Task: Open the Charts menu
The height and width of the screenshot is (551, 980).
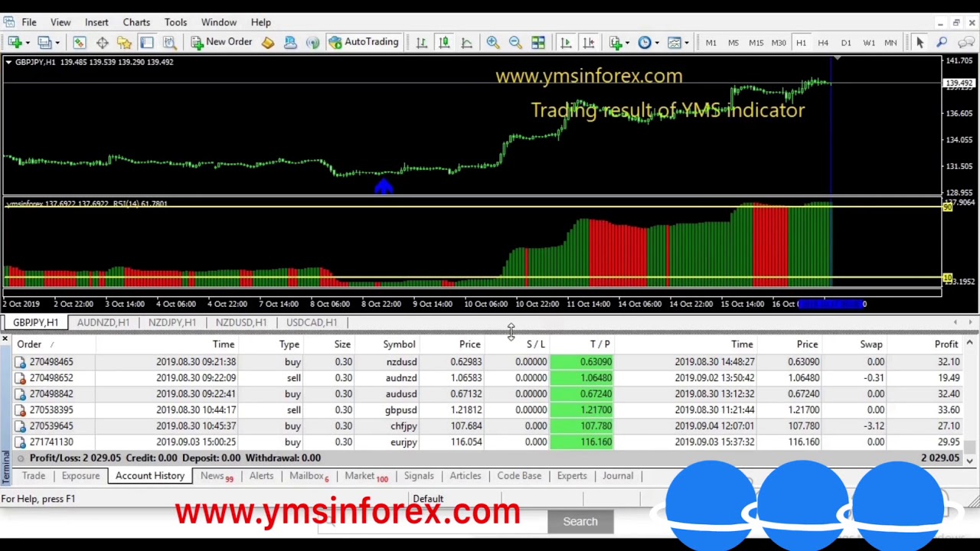Action: 136,22
